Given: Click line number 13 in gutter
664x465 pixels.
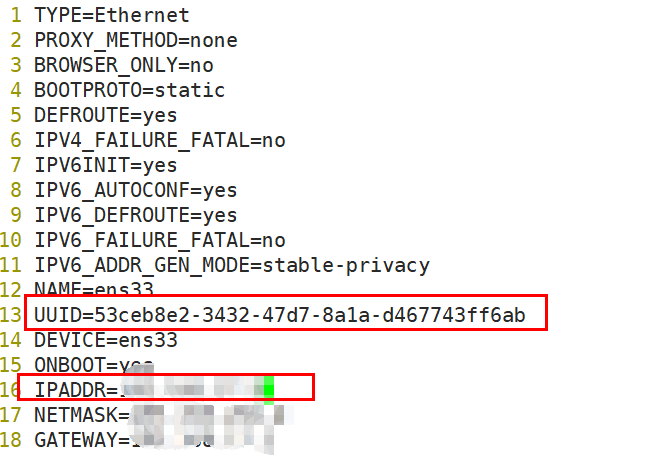Looking at the screenshot, I should (x=11, y=316).
